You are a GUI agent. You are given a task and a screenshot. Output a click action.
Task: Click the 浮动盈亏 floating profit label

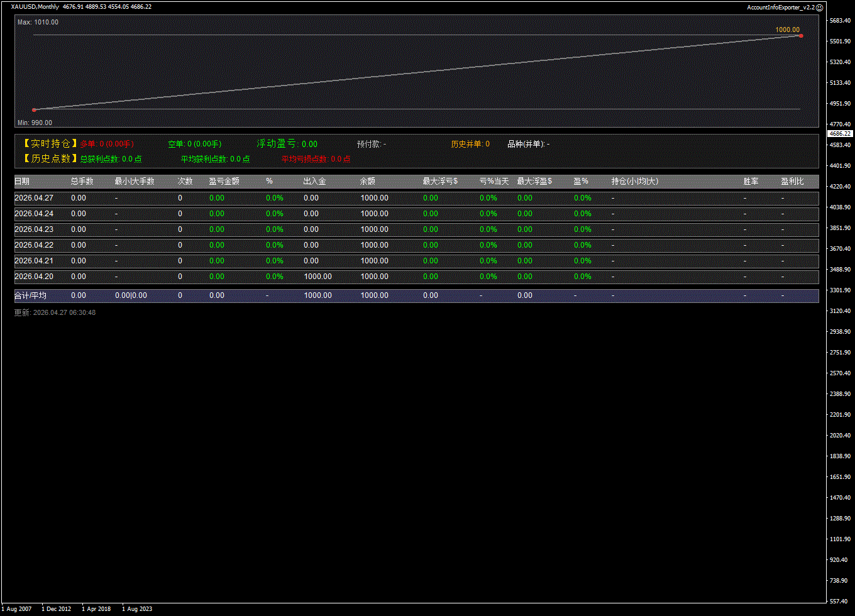pyautogui.click(x=277, y=144)
